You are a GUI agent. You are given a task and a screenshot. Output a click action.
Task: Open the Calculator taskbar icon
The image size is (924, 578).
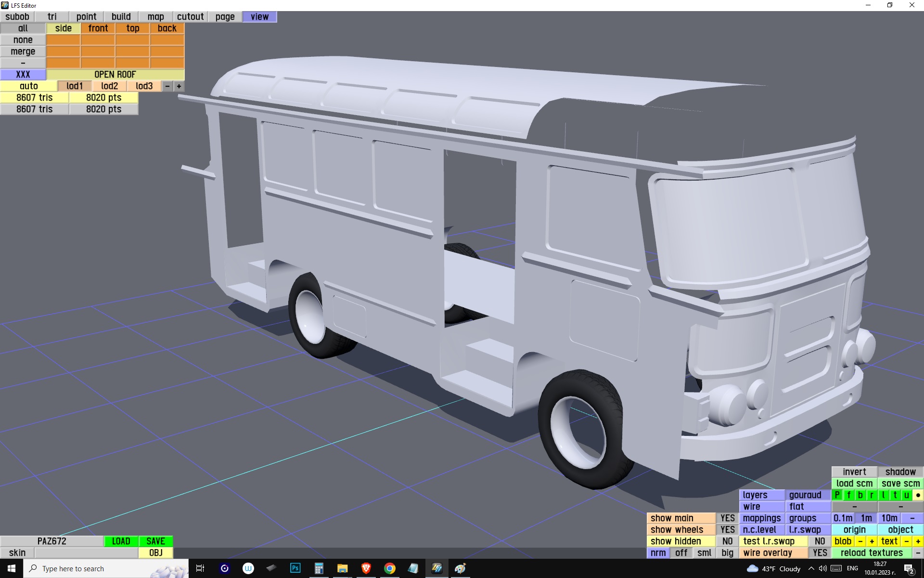(x=319, y=568)
